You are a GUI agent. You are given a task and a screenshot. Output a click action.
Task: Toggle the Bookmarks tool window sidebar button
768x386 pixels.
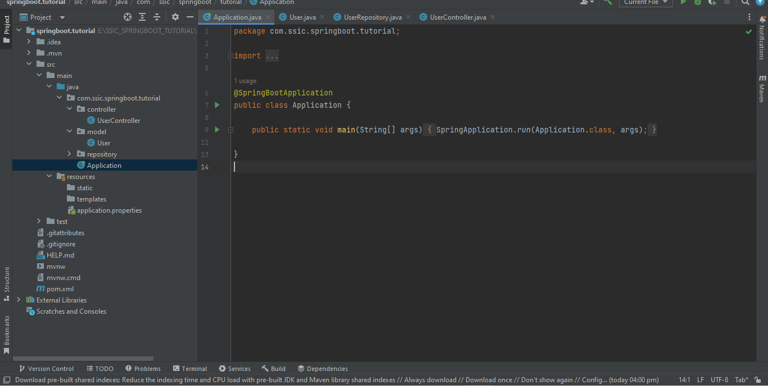[x=6, y=335]
